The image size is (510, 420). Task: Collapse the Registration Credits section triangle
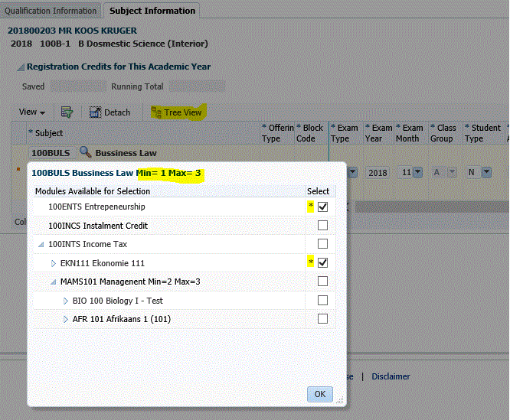(x=20, y=67)
